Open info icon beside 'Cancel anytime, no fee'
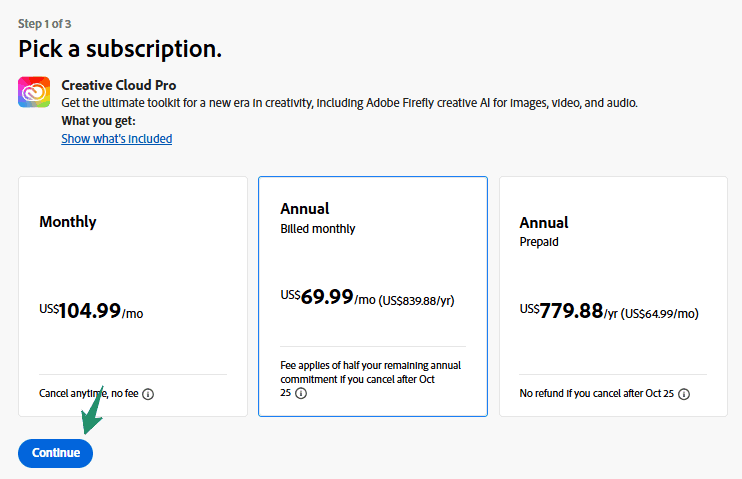This screenshot has height=479, width=742. click(x=148, y=394)
